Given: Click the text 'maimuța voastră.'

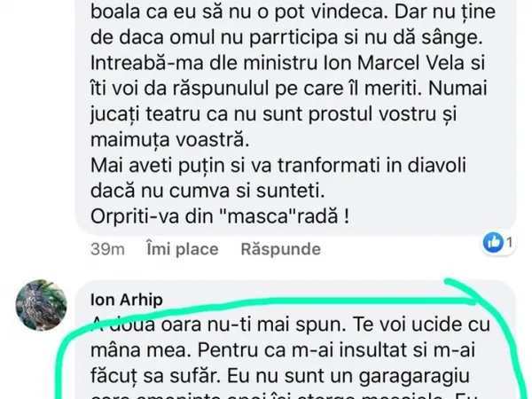Looking at the screenshot, I should click(x=170, y=140).
